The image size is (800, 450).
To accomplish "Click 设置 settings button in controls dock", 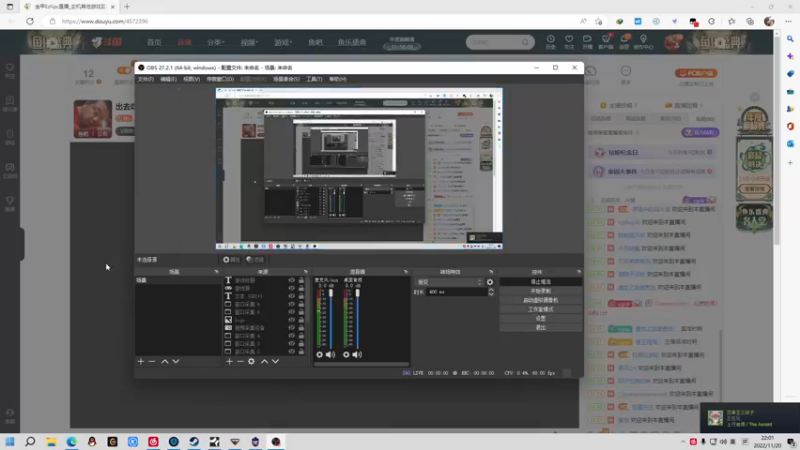I will tap(541, 318).
